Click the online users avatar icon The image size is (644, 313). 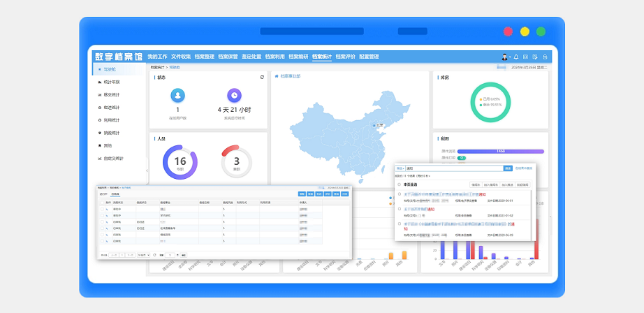[x=177, y=95]
